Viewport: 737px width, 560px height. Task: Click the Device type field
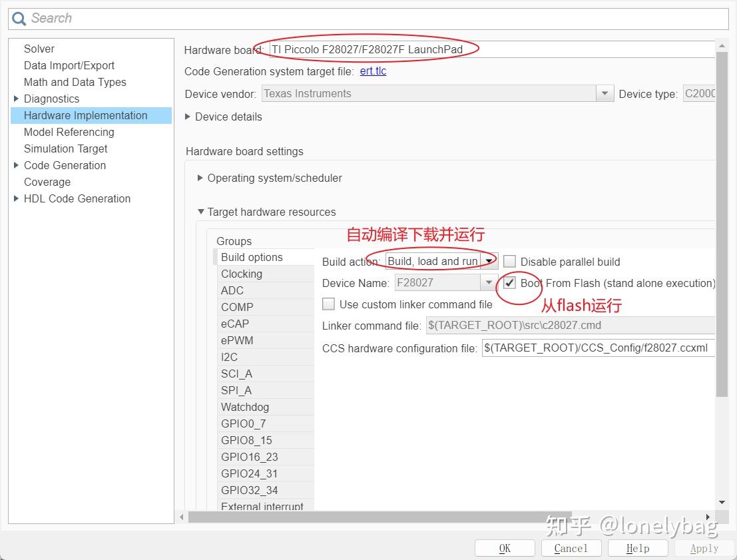(x=699, y=94)
